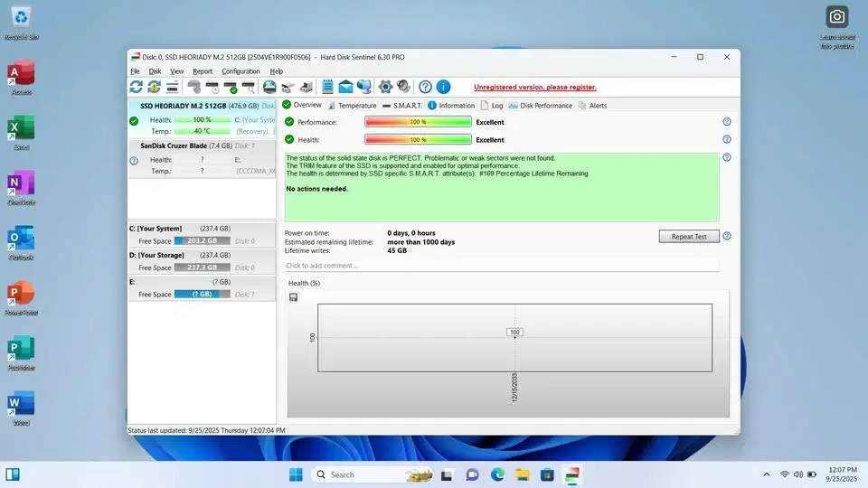
Task: Click help icon beside Repeat Test button
Action: pos(726,237)
